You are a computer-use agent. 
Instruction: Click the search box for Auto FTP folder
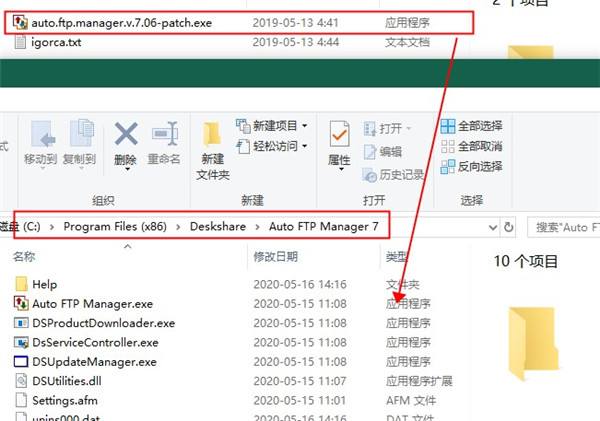click(565, 227)
